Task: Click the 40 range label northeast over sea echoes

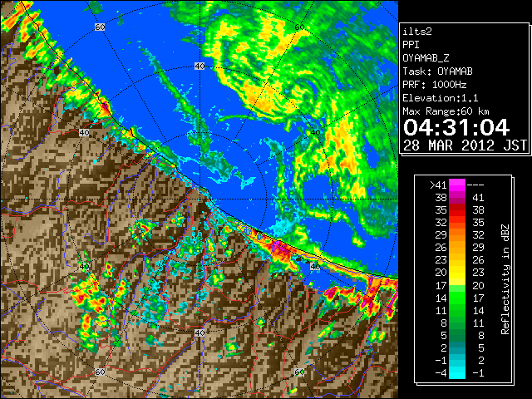Action: coord(315,133)
